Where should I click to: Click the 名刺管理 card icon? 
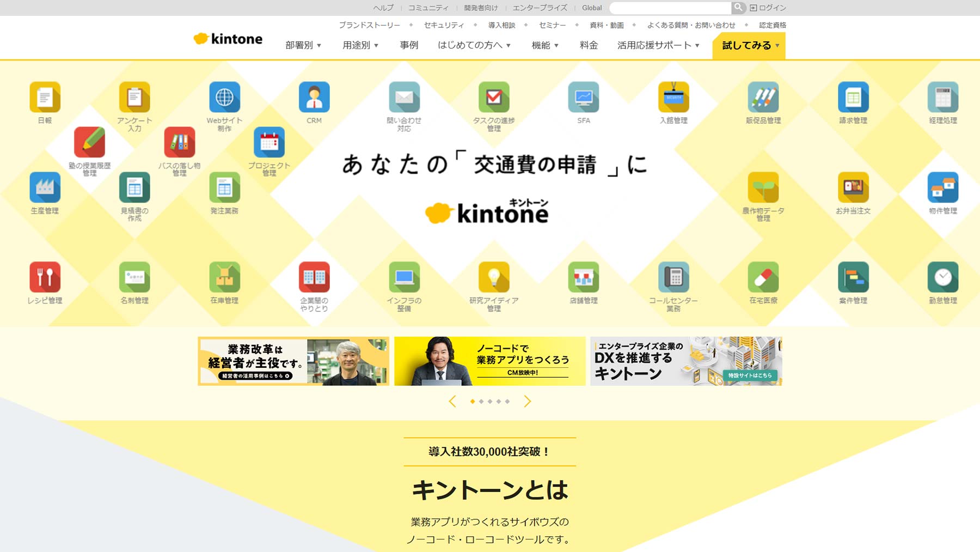[134, 277]
